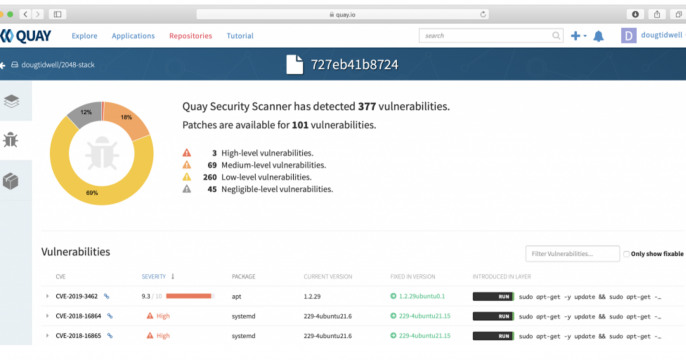Click the Safari share icon
The height and width of the screenshot is (360, 686).
coord(657,14)
